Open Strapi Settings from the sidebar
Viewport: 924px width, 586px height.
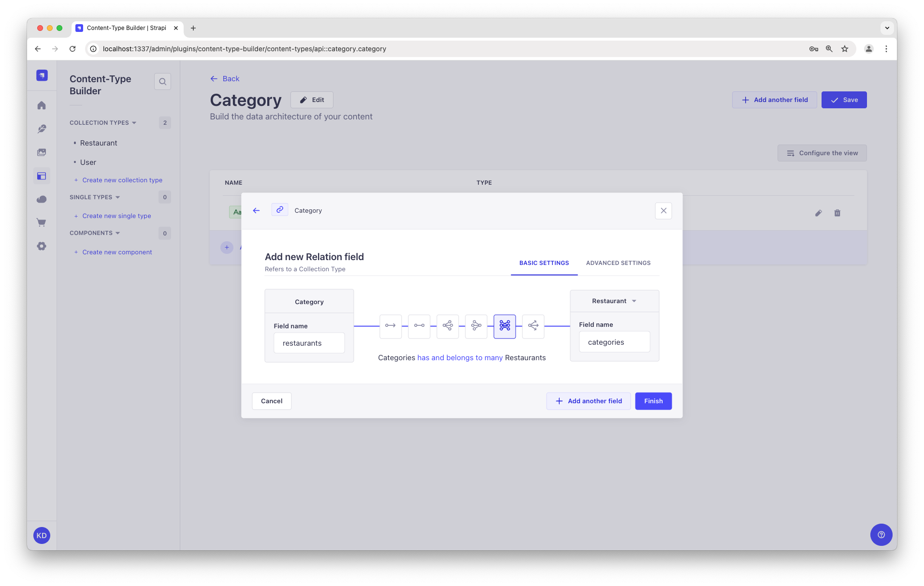[x=42, y=246]
